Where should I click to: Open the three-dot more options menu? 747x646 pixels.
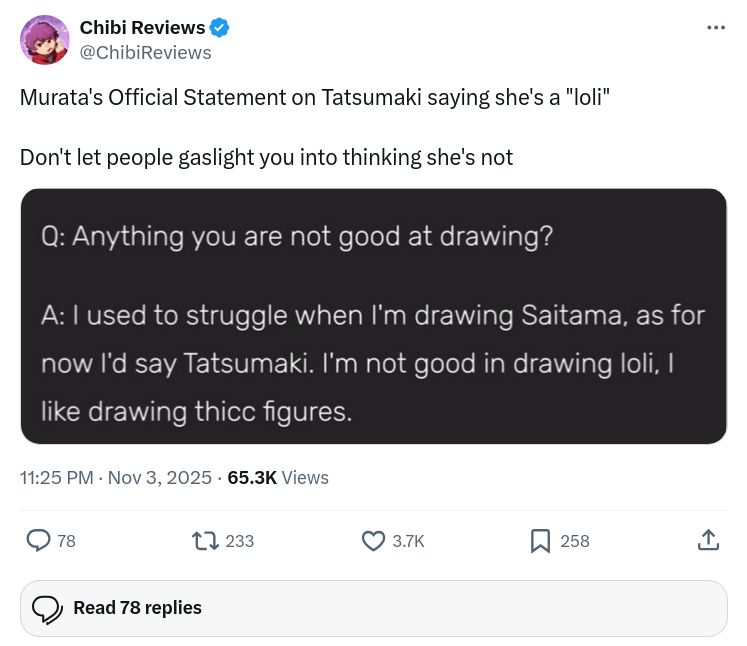click(x=715, y=27)
